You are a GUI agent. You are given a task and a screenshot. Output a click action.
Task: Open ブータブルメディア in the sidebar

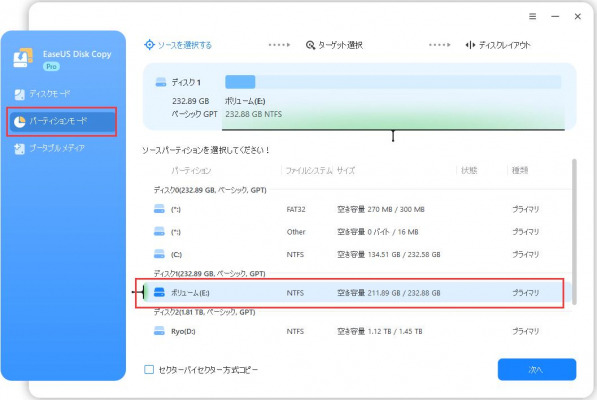[x=49, y=148]
